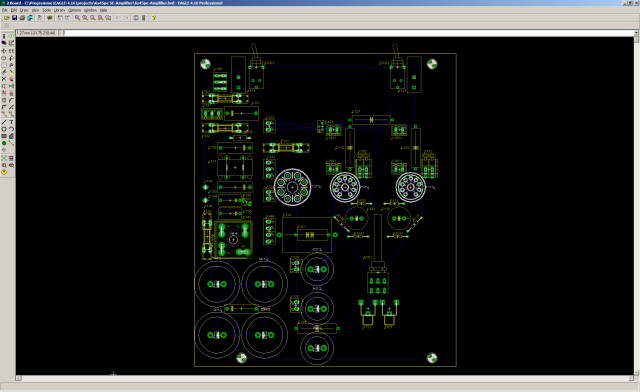The image size is (640, 392).
Task: Open the File menu
Action: [4, 10]
